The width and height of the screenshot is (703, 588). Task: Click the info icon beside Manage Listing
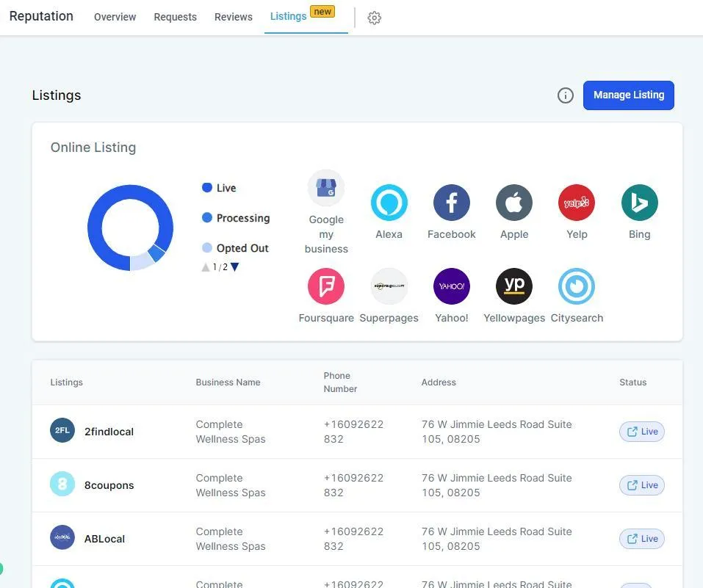[x=566, y=95]
